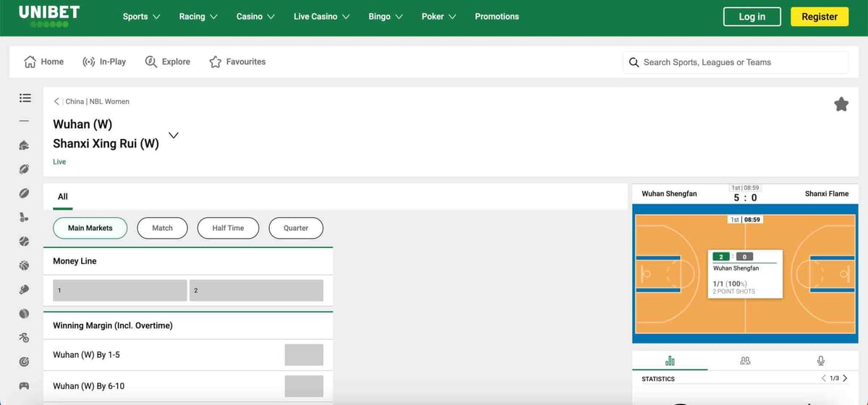868x405 pixels.
Task: Go to the In-Play tab
Action: tap(104, 62)
